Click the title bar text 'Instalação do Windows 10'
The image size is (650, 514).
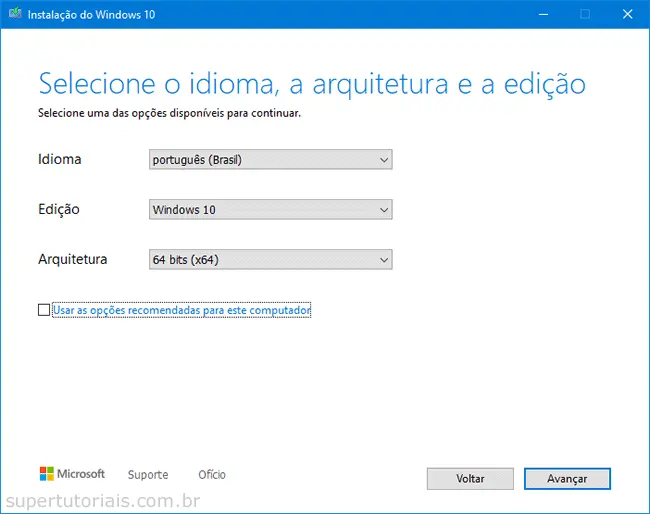(x=91, y=15)
